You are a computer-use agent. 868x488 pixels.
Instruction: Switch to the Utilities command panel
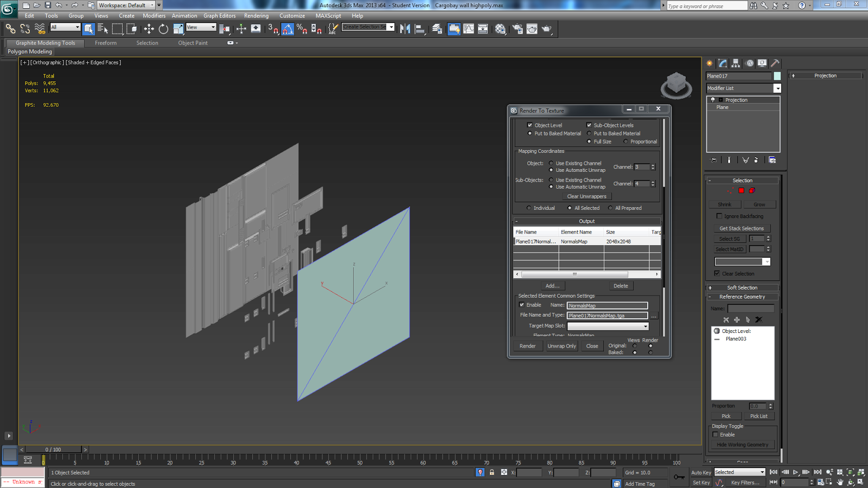pyautogui.click(x=775, y=63)
